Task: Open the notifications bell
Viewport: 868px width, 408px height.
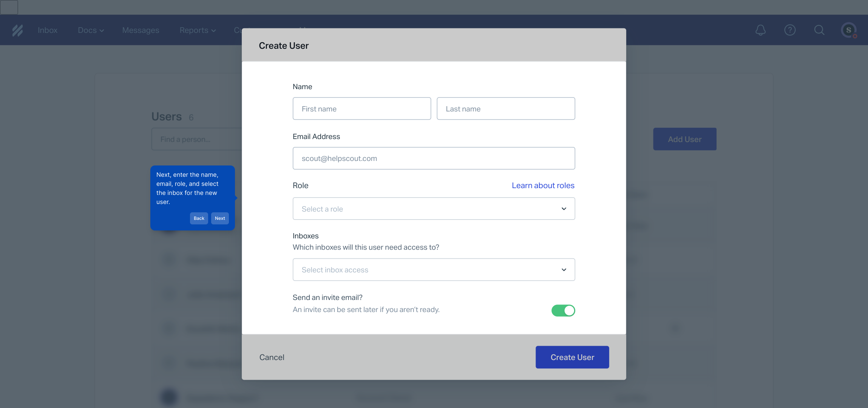Action: (x=760, y=30)
